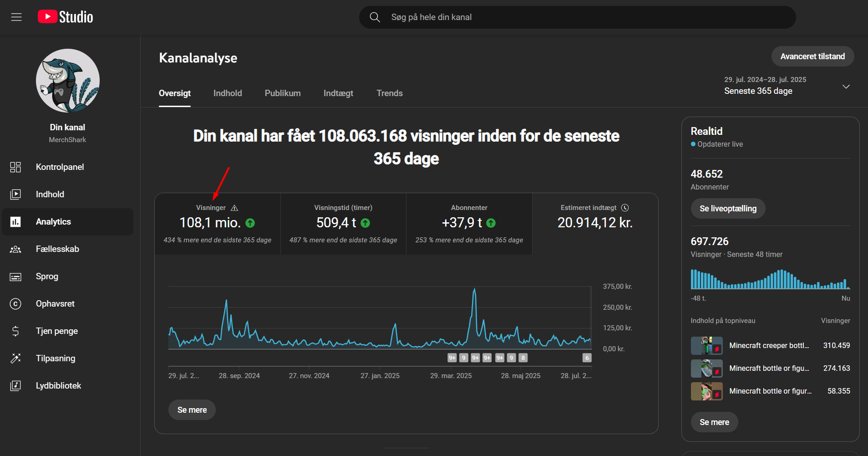Screen dimensions: 868x456
Task: Switch to the Indtægt tab
Action: click(x=338, y=93)
